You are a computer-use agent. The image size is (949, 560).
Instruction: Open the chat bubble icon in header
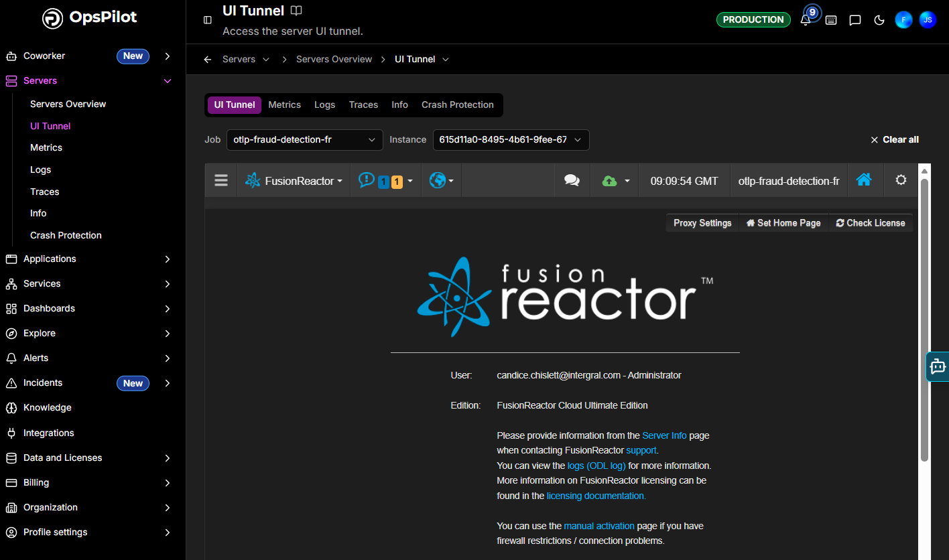[855, 20]
